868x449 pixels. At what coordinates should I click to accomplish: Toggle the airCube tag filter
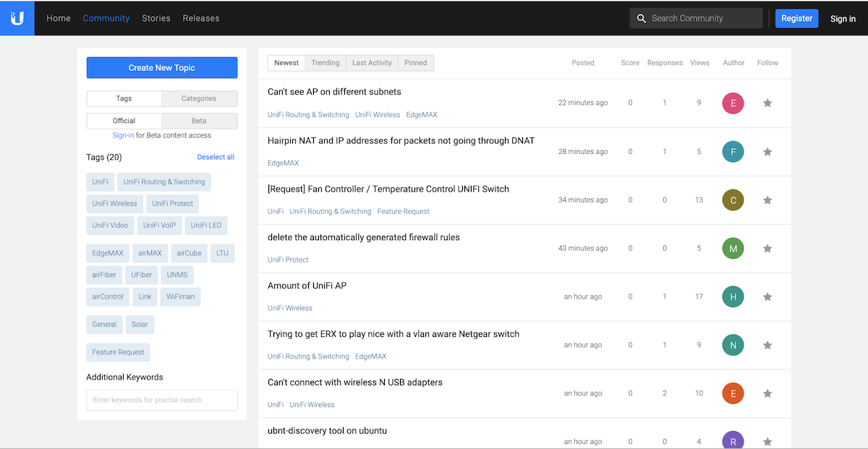coord(189,254)
